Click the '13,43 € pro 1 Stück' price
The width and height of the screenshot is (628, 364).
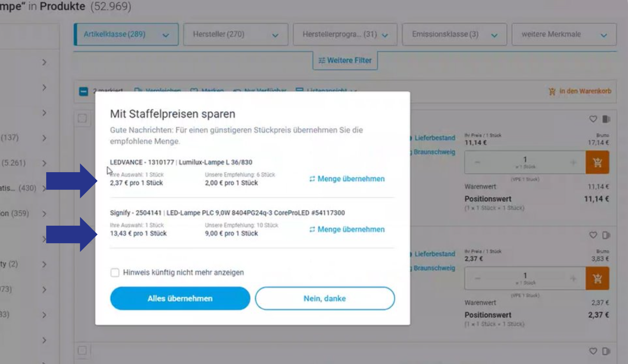[138, 233]
